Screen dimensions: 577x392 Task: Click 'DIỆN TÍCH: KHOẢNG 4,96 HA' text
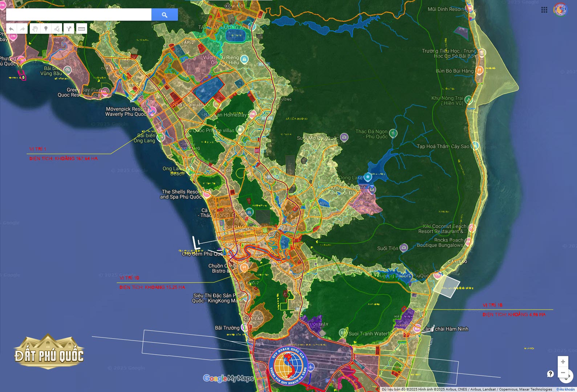coord(514,315)
